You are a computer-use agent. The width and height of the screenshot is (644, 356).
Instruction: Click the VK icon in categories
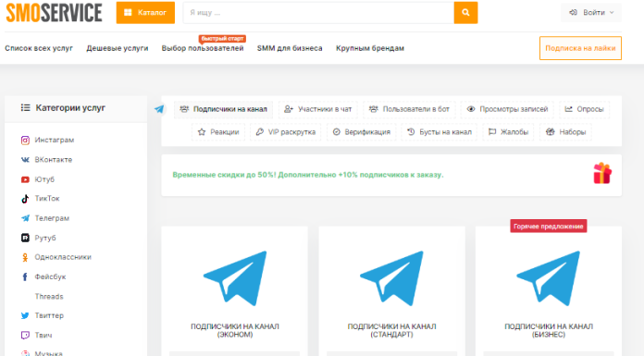tap(25, 160)
